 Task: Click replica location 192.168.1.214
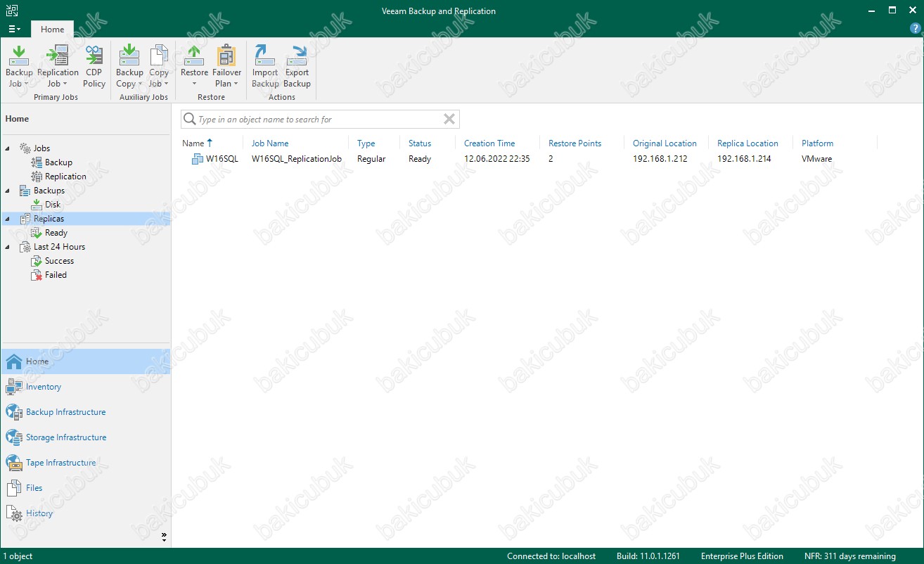(744, 159)
